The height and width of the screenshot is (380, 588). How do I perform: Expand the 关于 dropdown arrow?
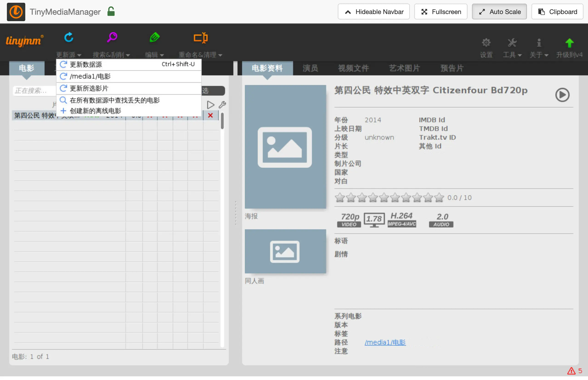click(x=546, y=55)
